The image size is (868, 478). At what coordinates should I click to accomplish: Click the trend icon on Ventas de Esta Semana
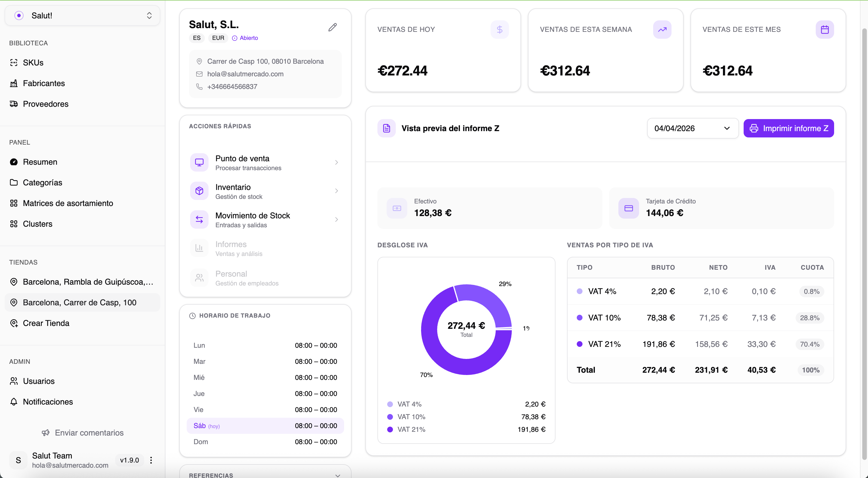(662, 29)
